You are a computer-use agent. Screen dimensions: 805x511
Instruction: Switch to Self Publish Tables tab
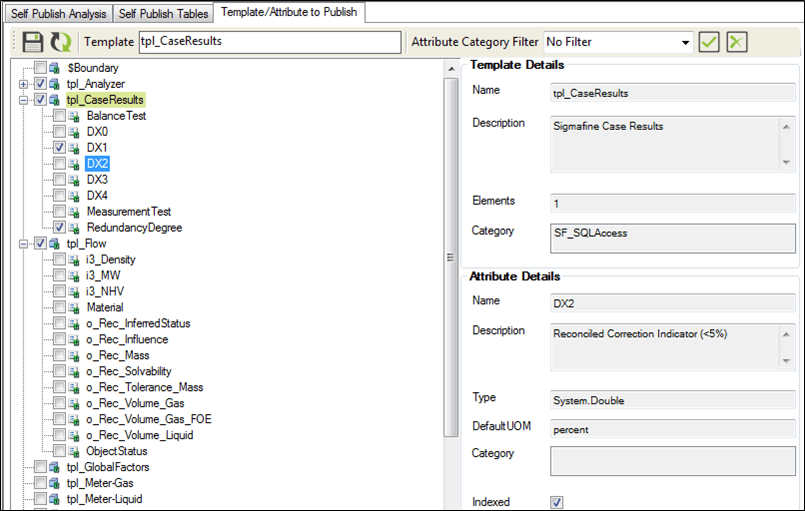click(x=163, y=13)
